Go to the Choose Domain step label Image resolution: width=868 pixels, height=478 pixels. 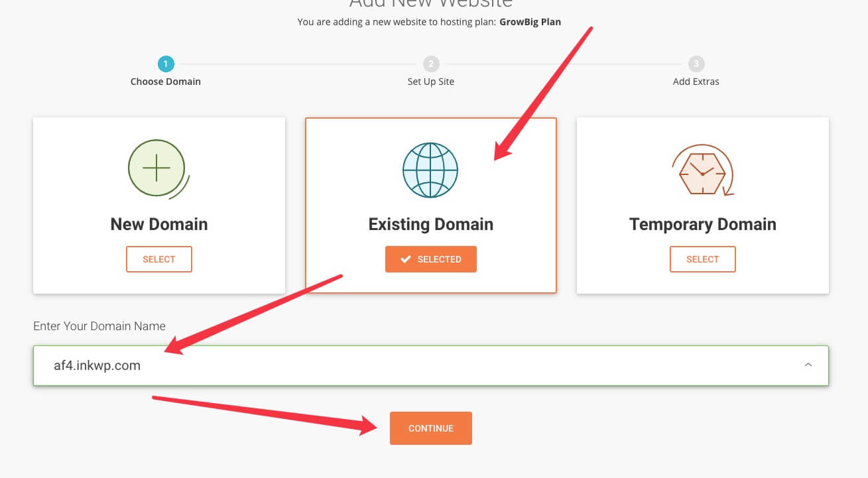point(166,82)
